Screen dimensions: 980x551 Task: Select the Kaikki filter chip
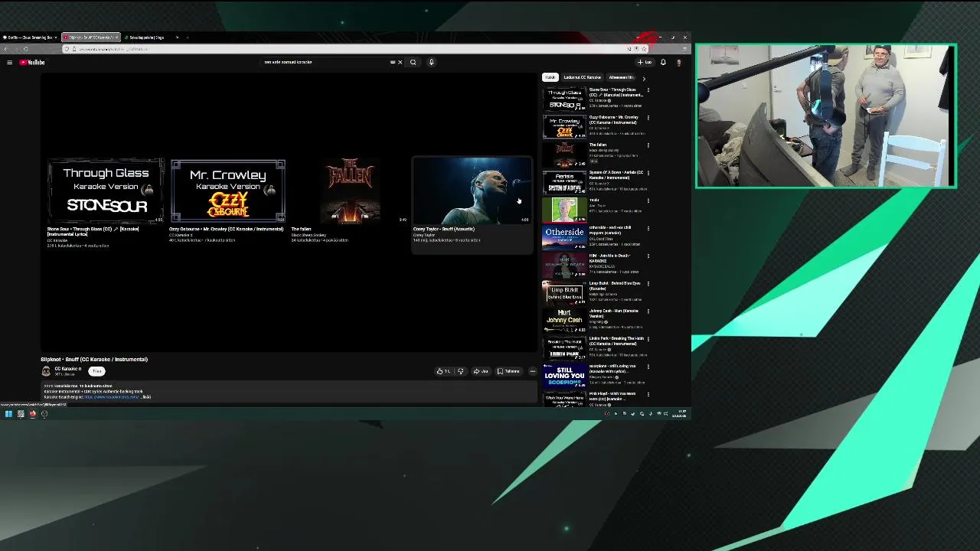coord(550,77)
